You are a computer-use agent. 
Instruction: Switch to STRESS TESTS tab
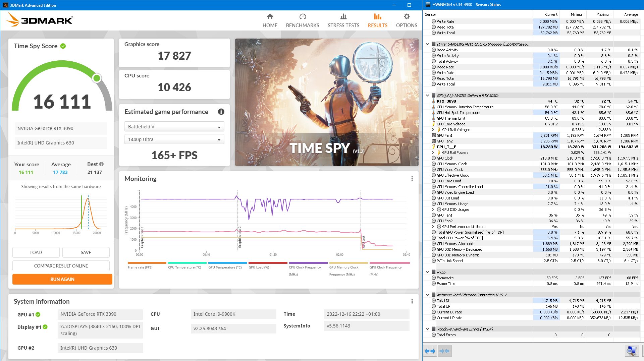343,21
